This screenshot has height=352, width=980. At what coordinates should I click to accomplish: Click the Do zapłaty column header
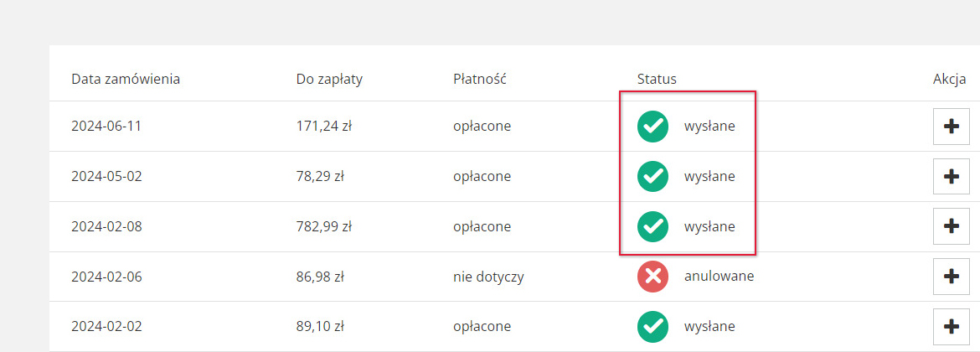pyautogui.click(x=329, y=80)
